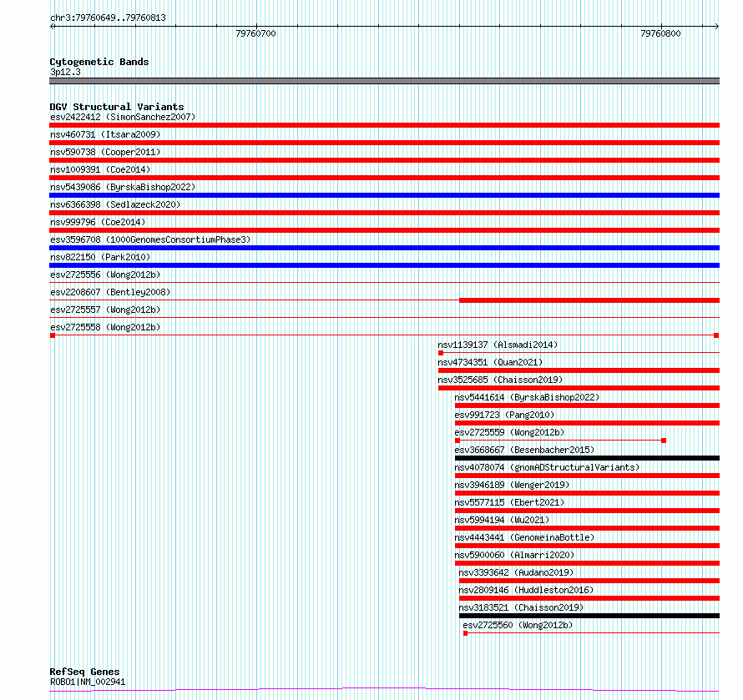Click the esv2422412 (SimonSanchez2007) variant label

tap(123, 117)
